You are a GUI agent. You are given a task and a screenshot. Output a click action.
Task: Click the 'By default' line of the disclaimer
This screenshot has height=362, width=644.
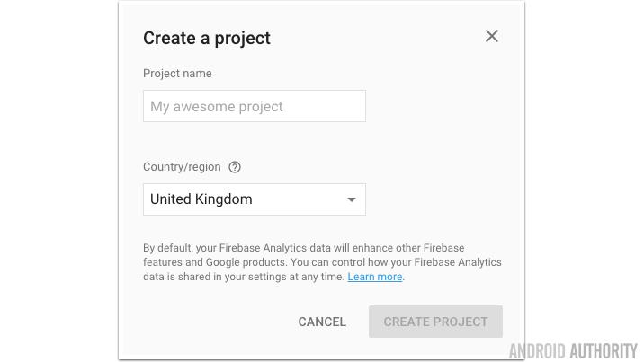[303, 248]
